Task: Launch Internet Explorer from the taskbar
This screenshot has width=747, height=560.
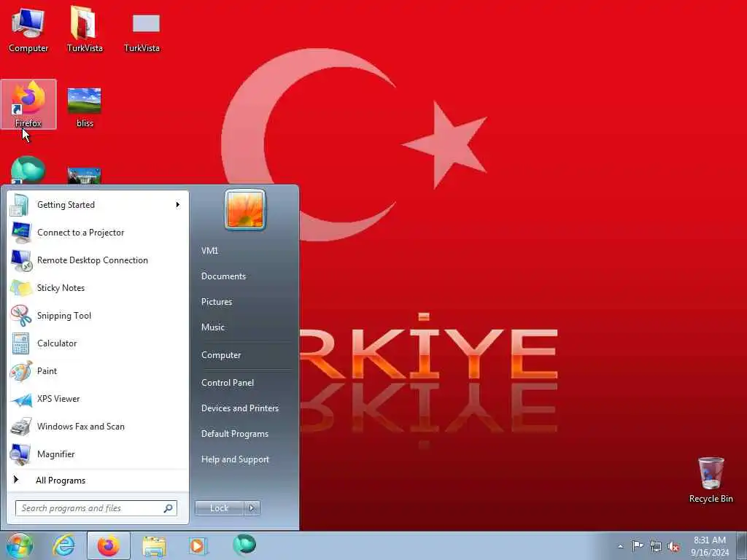Action: (64, 545)
